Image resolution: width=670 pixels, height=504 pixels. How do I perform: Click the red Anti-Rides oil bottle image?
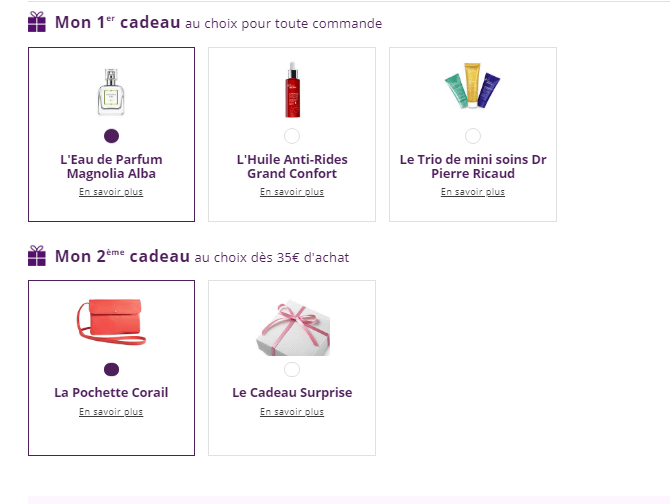[292, 90]
